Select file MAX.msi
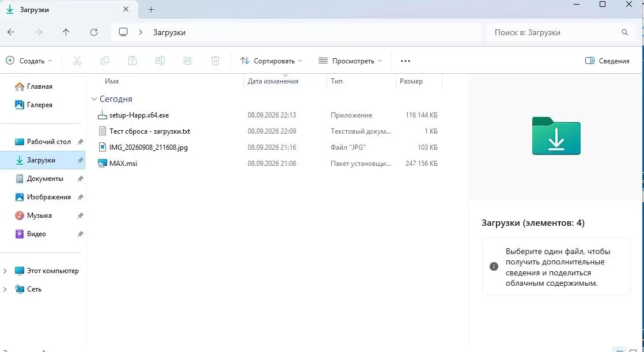Screen dimensions: 644x352 123,164
